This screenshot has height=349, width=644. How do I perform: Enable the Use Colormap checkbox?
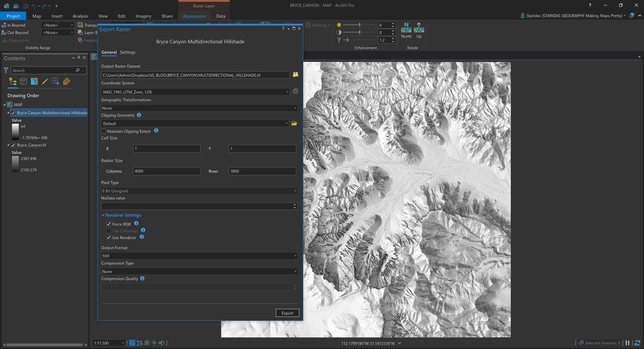[x=109, y=231]
